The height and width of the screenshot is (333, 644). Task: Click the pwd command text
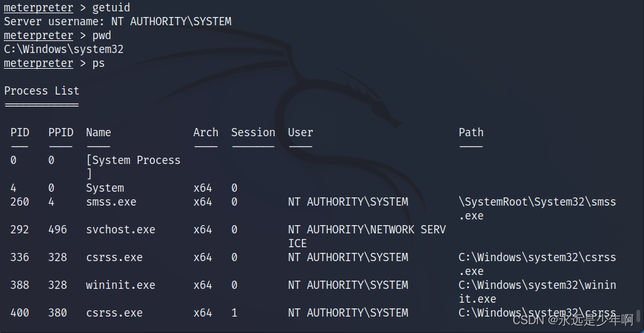tap(102, 36)
